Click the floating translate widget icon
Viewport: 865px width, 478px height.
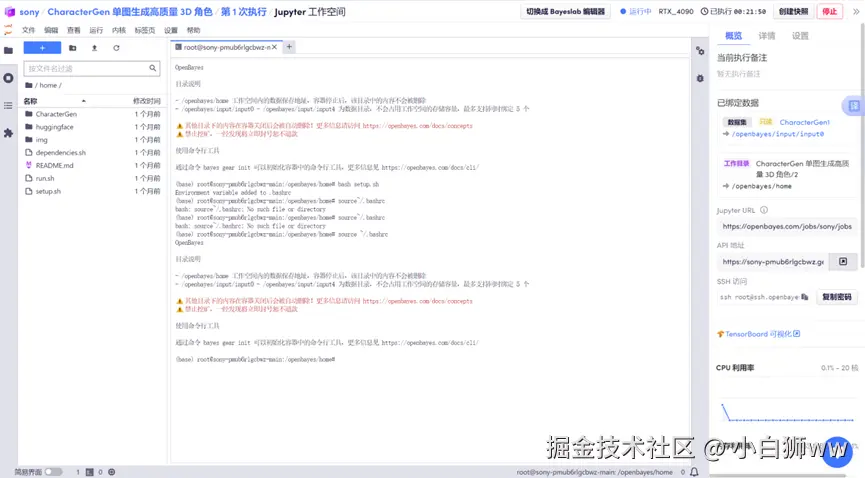(853, 105)
